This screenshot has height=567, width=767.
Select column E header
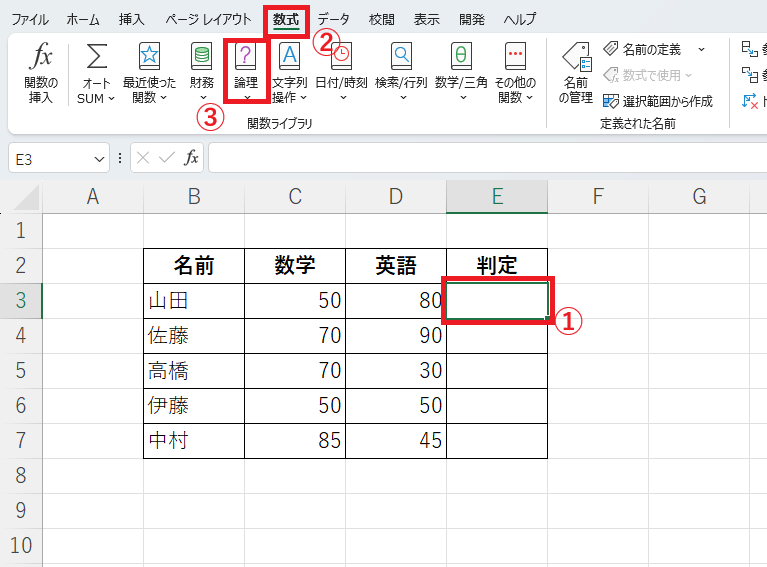click(x=497, y=197)
